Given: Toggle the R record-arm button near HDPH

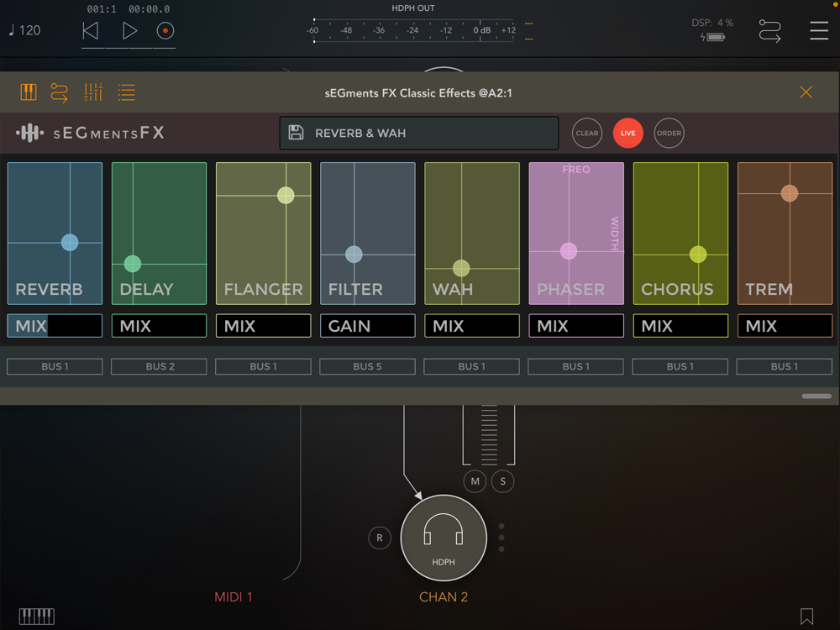Looking at the screenshot, I should coord(380,538).
